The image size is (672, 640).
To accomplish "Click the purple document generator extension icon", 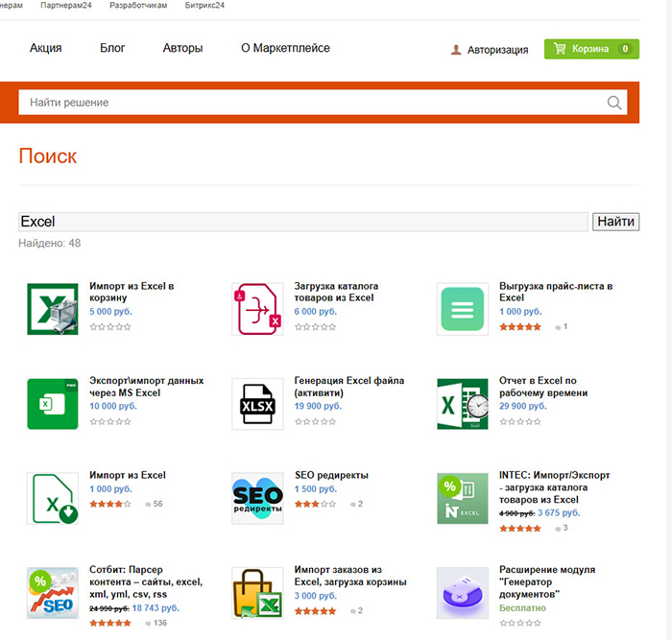I will coord(462,592).
